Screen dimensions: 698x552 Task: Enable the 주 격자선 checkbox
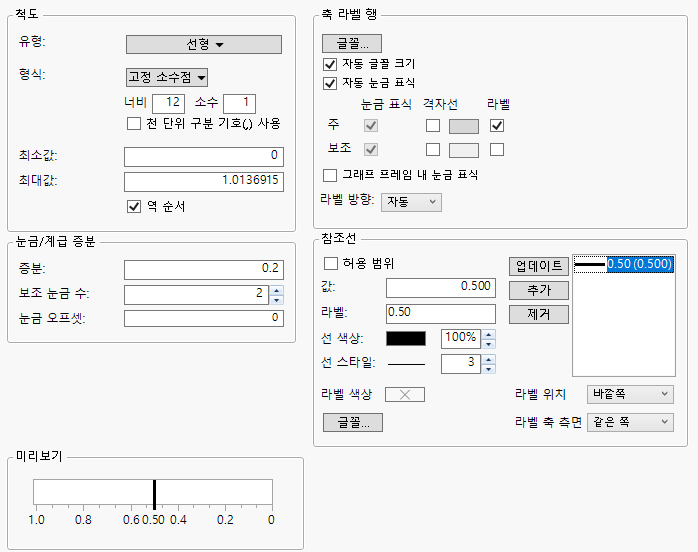pos(433,126)
